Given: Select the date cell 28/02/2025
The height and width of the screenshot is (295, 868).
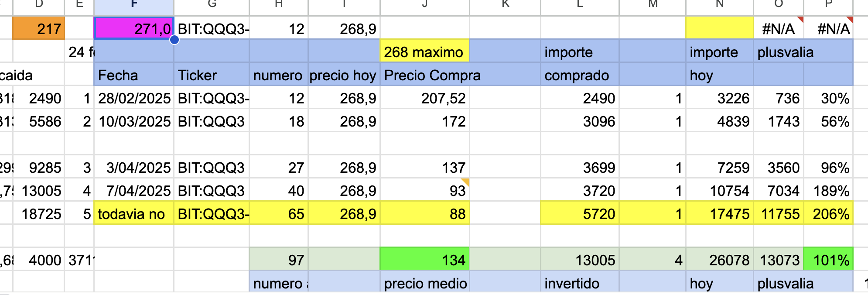Looking at the screenshot, I should pos(134,98).
